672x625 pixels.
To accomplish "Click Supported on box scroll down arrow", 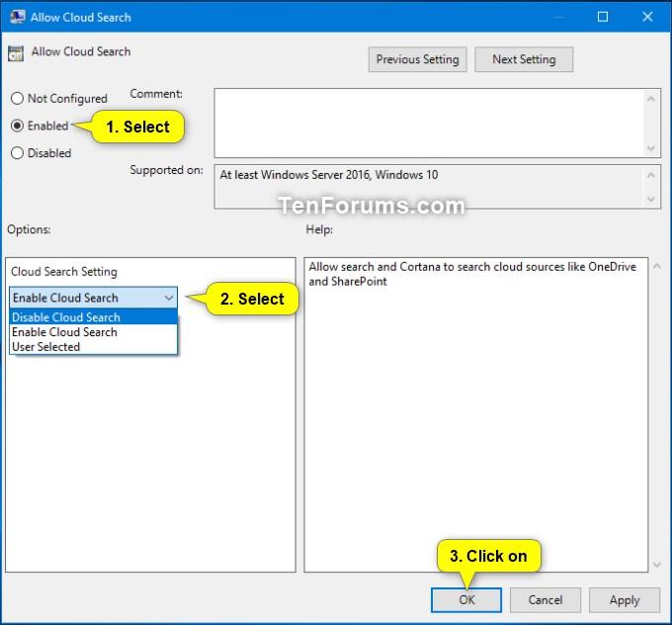I will [x=651, y=199].
